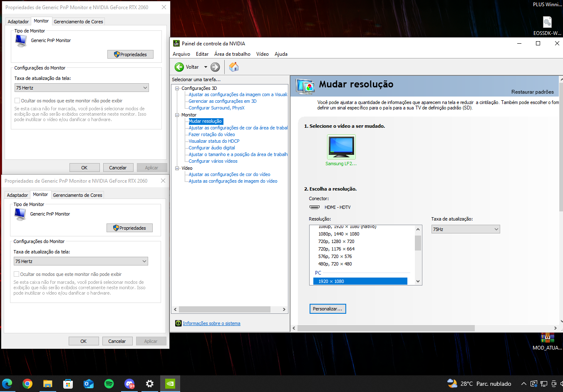Collapse the Configurações 3D tree node
The height and width of the screenshot is (392, 563).
click(x=177, y=88)
